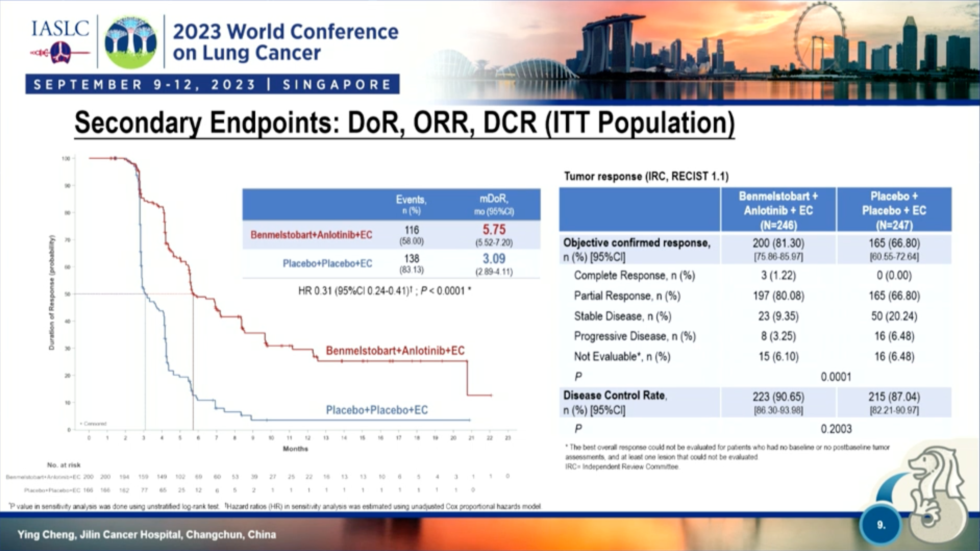
Task: Select the 'HR 0.31 (95%CI 0.24-0.41)' line
Action: [x=385, y=291]
